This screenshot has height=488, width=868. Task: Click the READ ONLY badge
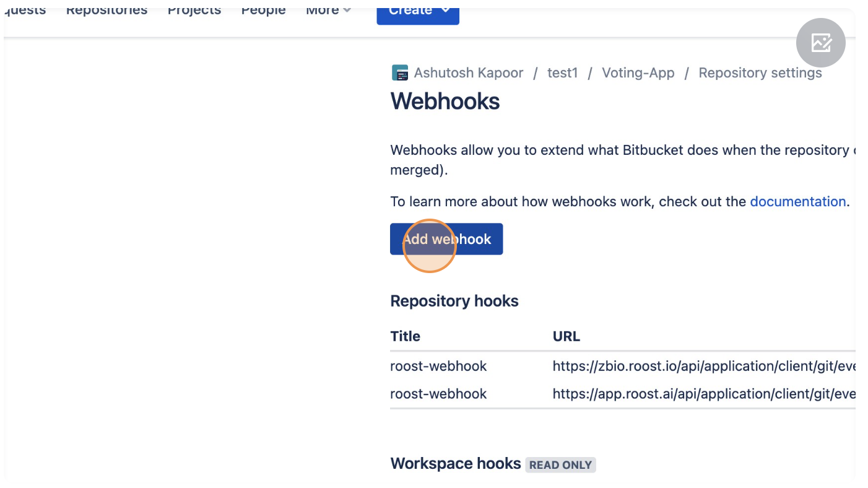pos(561,465)
